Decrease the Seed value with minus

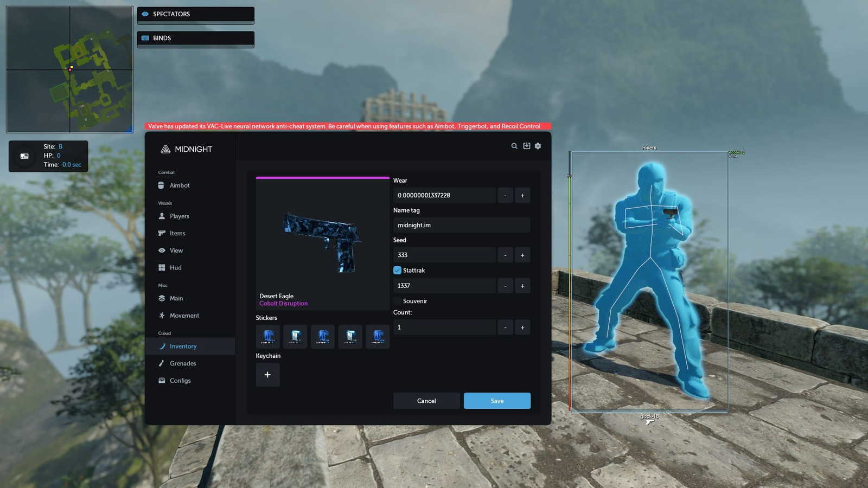click(x=505, y=255)
